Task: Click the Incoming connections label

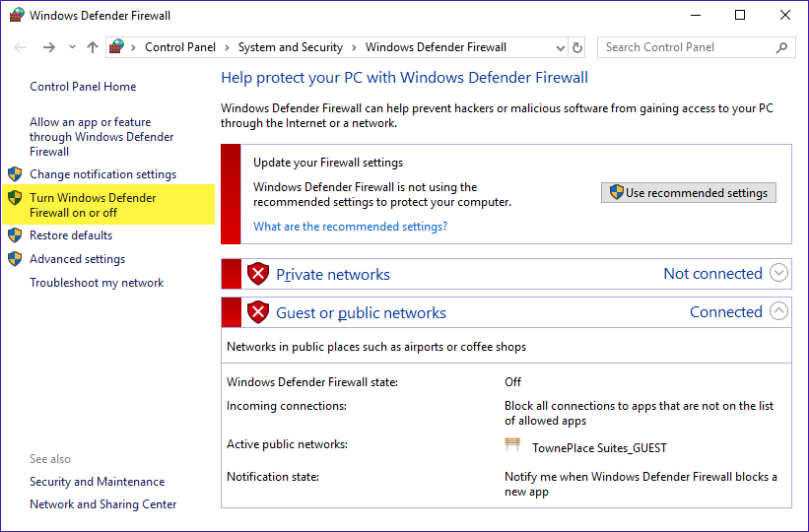Action: tap(287, 406)
